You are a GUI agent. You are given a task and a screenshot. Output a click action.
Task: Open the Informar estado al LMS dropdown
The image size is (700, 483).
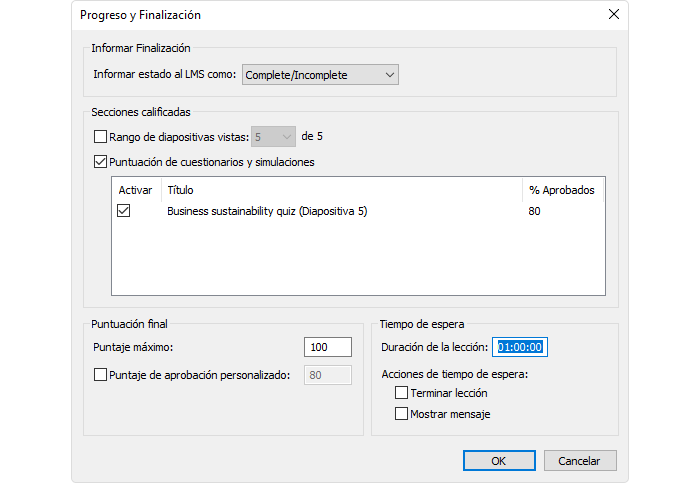[x=320, y=75]
